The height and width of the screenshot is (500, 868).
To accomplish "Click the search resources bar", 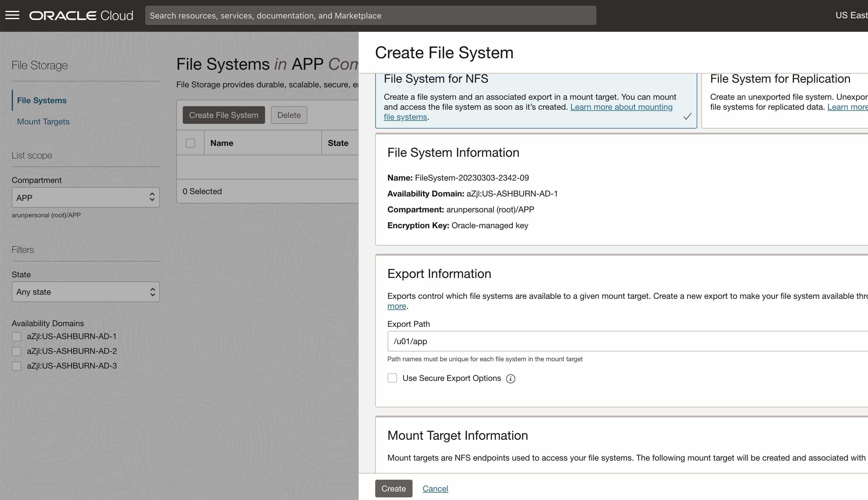I will 370,15.
